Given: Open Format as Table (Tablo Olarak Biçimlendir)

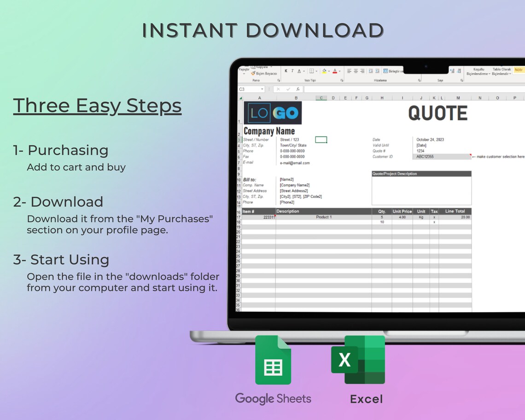Looking at the screenshot, I should pos(501,72).
